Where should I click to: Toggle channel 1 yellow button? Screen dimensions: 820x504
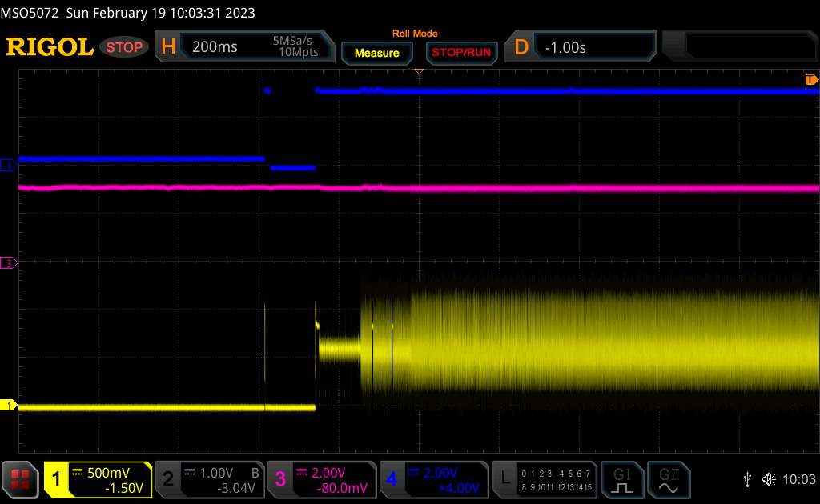click(56, 479)
